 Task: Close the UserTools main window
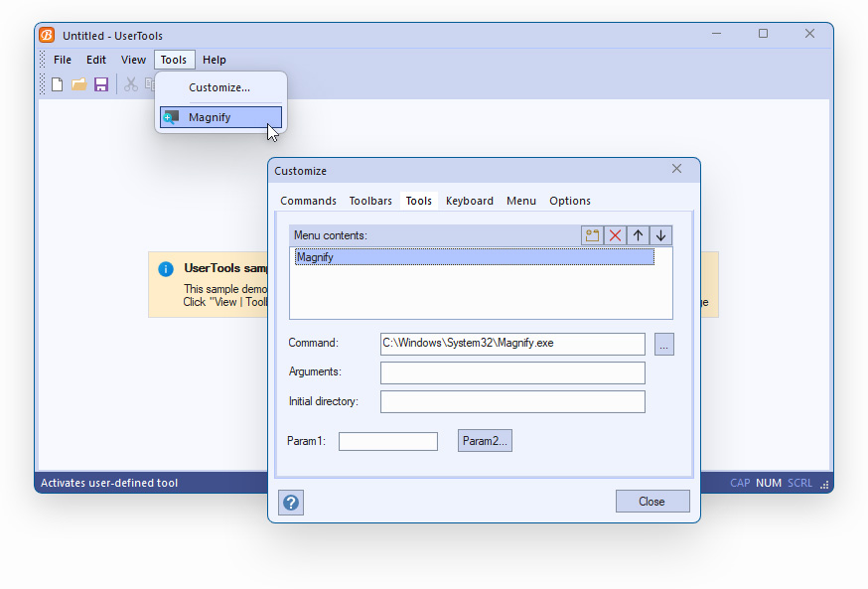[x=809, y=34]
